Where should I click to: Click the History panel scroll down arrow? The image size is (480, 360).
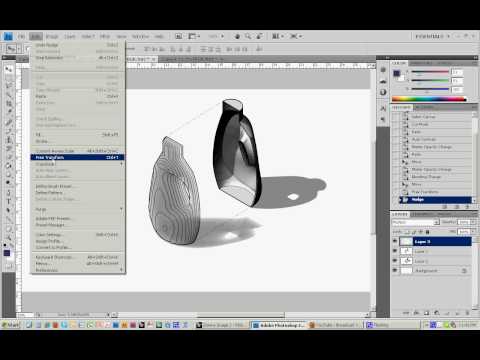(474, 200)
